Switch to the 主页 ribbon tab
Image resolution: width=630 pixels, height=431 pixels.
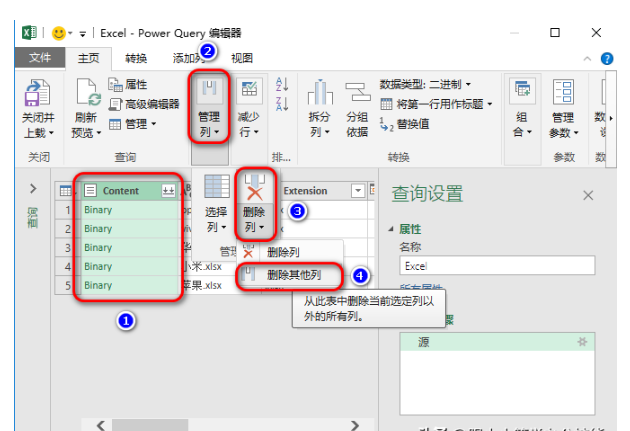pos(88,58)
